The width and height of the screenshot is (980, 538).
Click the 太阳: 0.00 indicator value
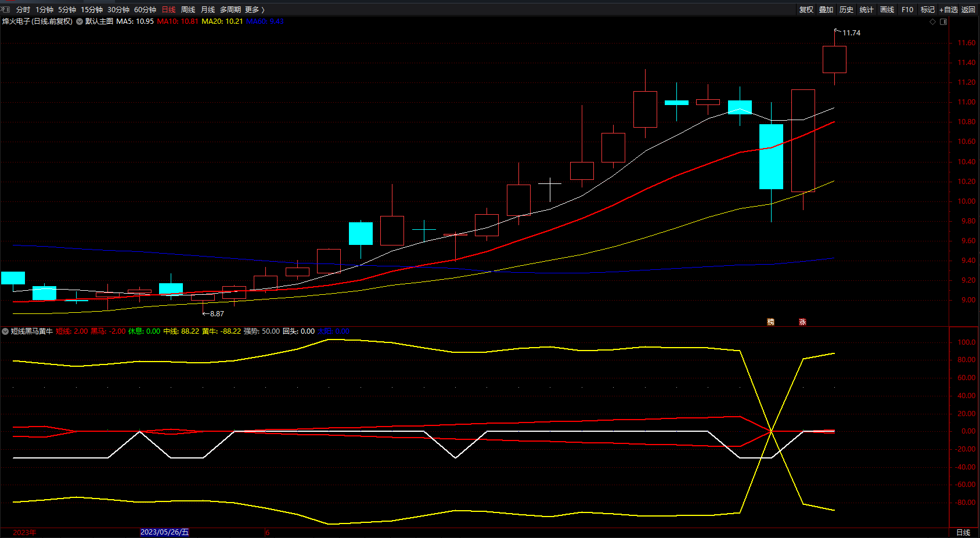click(x=333, y=331)
